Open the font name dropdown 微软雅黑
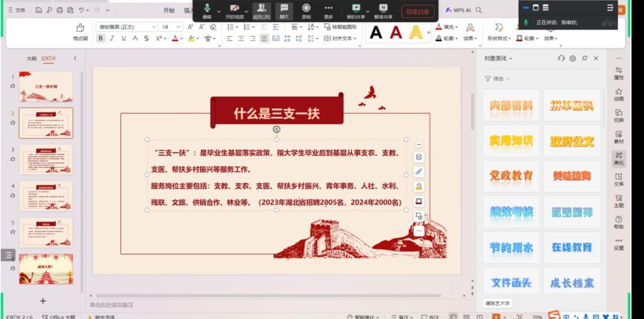This screenshot has height=319, width=644. [x=127, y=26]
